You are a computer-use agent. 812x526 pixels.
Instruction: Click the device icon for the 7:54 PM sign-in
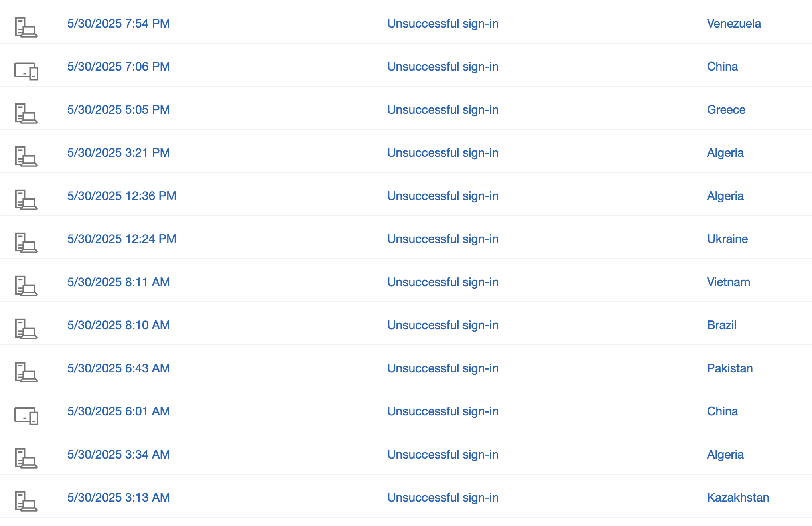[26, 27]
